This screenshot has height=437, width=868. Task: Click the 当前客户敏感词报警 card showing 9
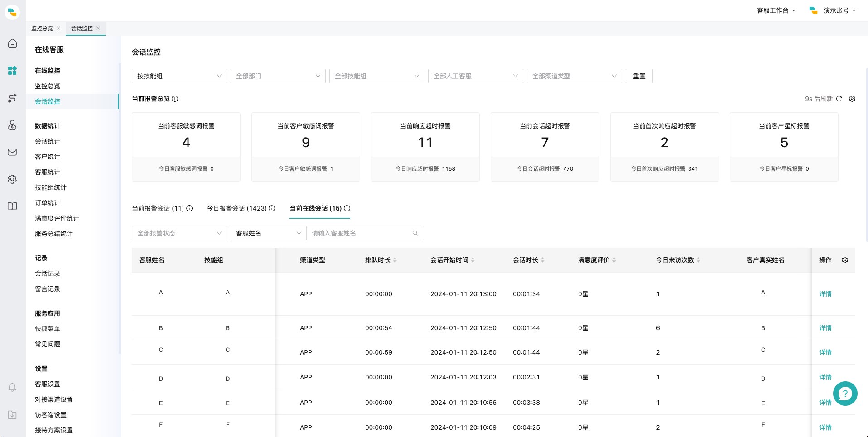click(x=306, y=147)
